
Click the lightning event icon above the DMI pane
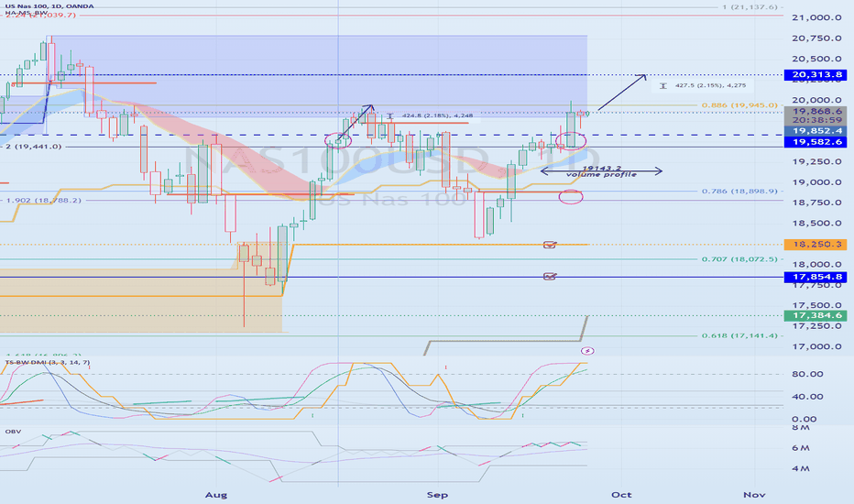pyautogui.click(x=587, y=351)
